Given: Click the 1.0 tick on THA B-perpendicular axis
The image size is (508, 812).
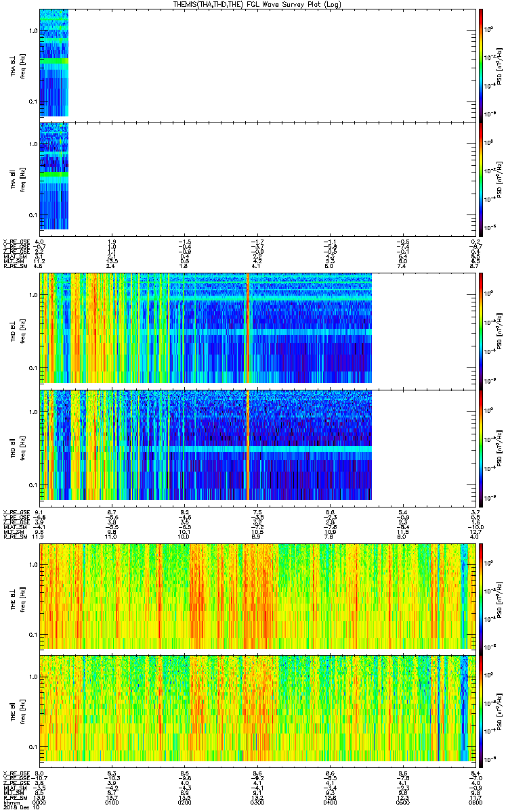Looking at the screenshot, I should point(33,32).
